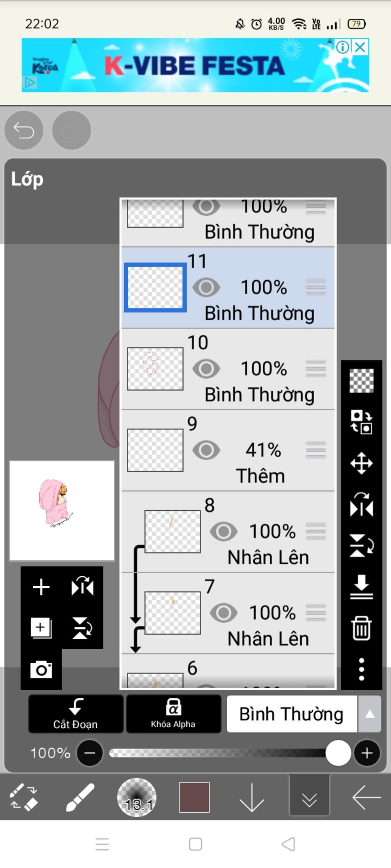This screenshot has width=391, height=868.
Task: Collapse layer panel with double chevron
Action: (x=309, y=797)
